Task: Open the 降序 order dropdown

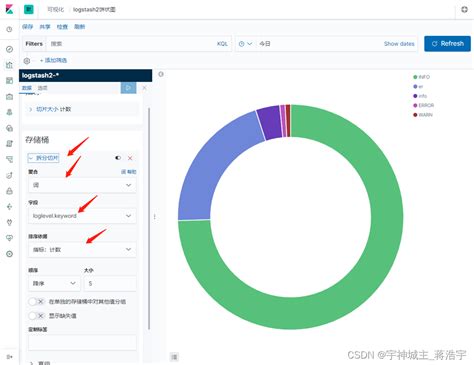Action: click(x=54, y=283)
